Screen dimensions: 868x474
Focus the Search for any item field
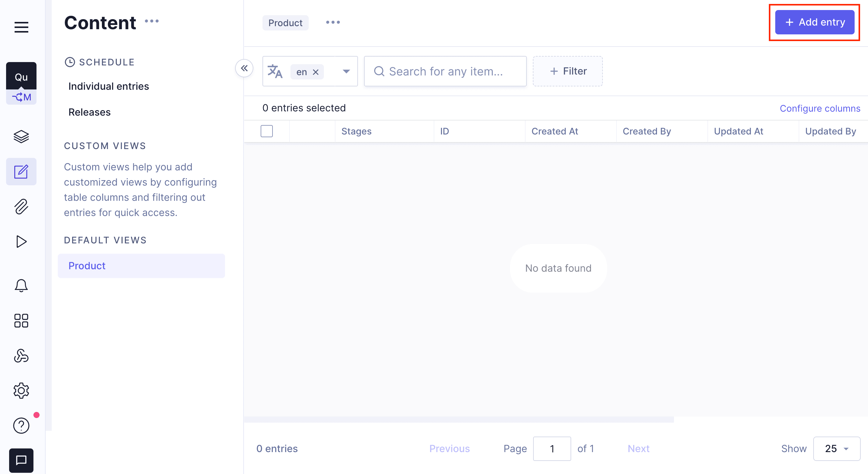point(445,71)
